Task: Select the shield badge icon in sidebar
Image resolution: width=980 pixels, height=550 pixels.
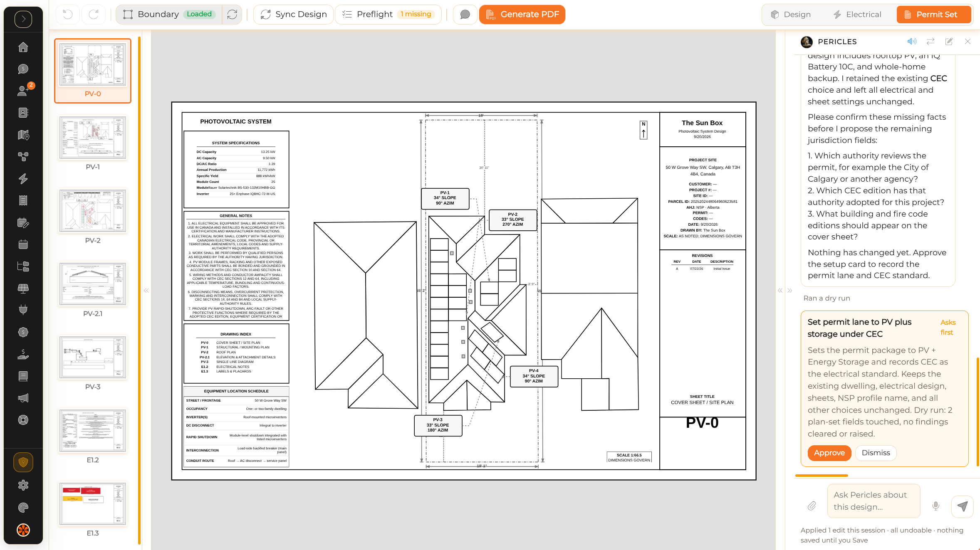Action: (x=23, y=462)
